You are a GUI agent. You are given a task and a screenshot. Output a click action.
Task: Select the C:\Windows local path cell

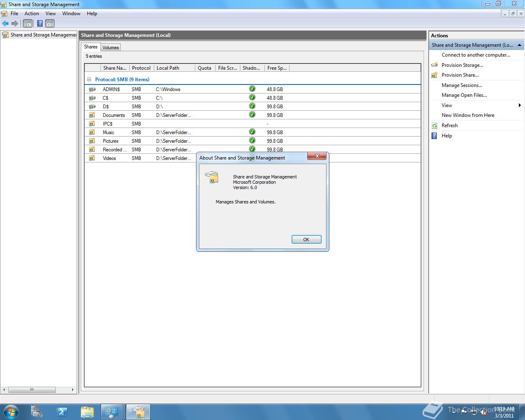click(x=168, y=89)
